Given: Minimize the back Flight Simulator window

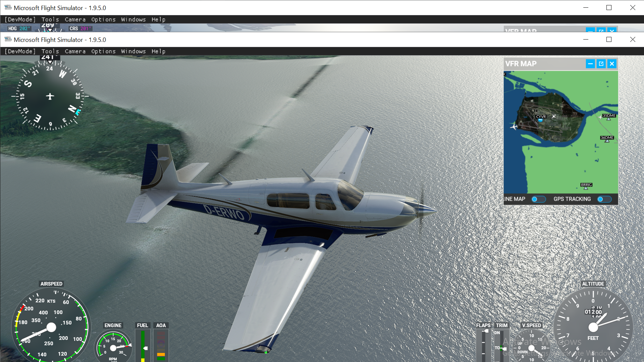Looking at the screenshot, I should click(586, 8).
